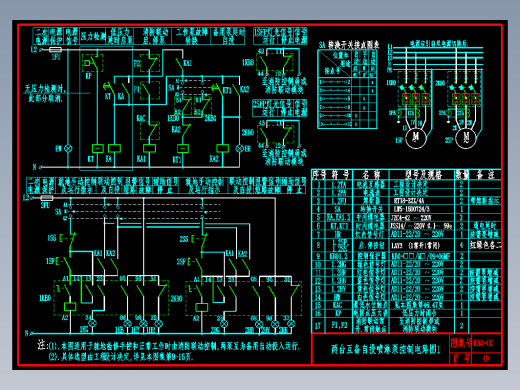Click the 2SP motor symbol
The width and height of the screenshot is (520, 390).
click(466, 137)
